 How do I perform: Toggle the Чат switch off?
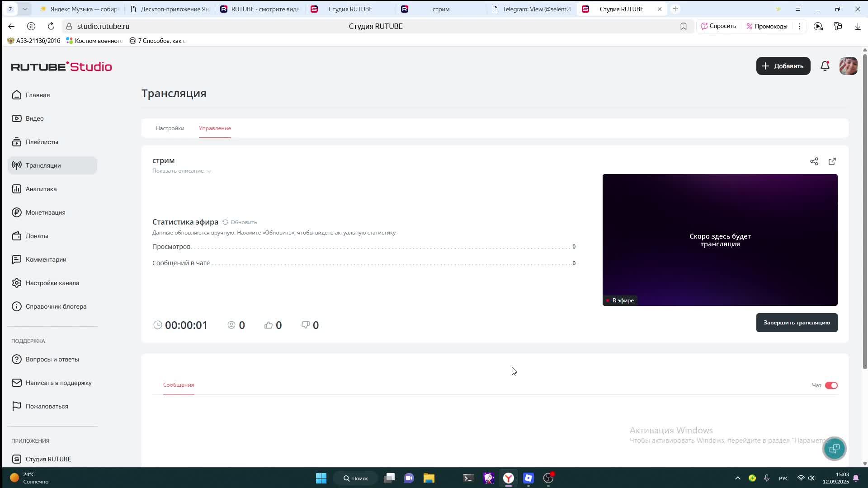tap(831, 385)
